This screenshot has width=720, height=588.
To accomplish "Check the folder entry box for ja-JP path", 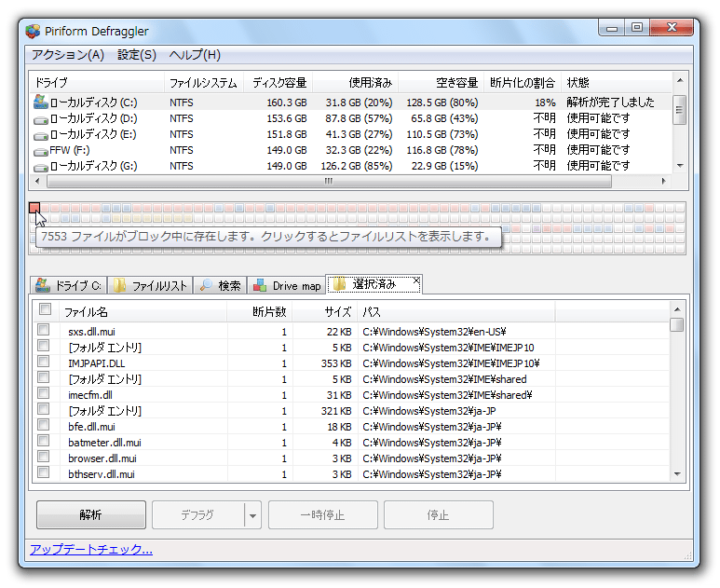I will 44,409.
